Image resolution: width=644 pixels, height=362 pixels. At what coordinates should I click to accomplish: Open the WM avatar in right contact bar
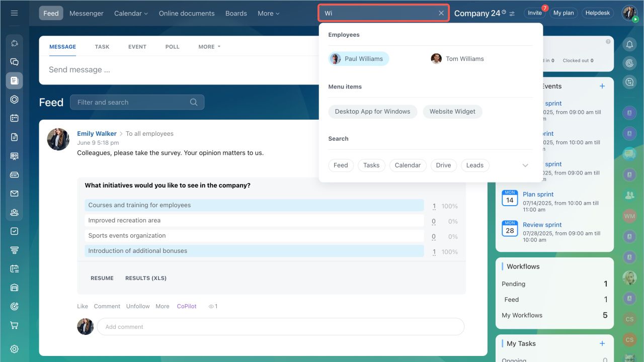coord(629,216)
